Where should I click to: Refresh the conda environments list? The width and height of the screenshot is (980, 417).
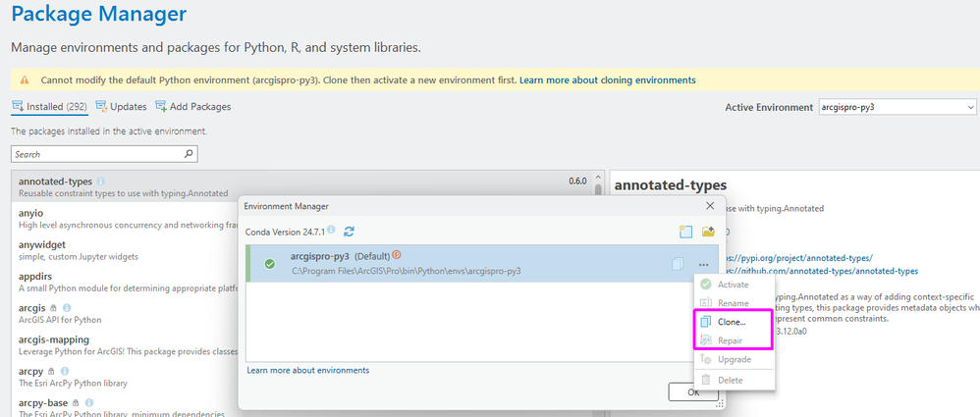coord(349,232)
